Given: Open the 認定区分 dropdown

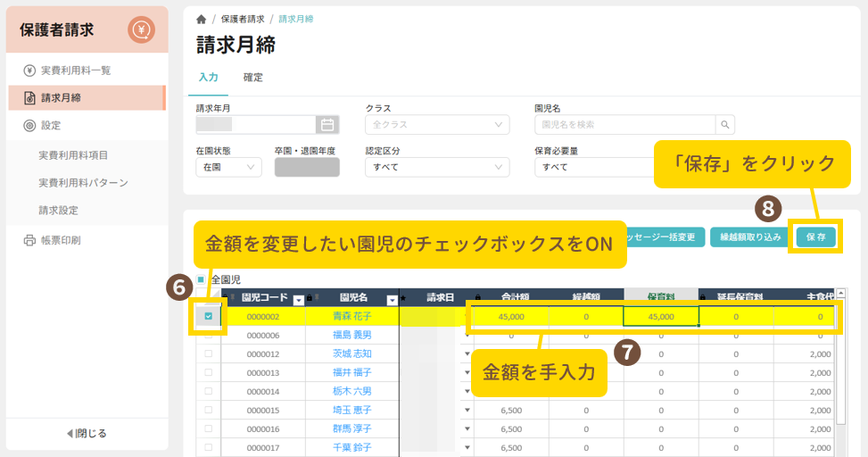Looking at the screenshot, I should coord(436,167).
